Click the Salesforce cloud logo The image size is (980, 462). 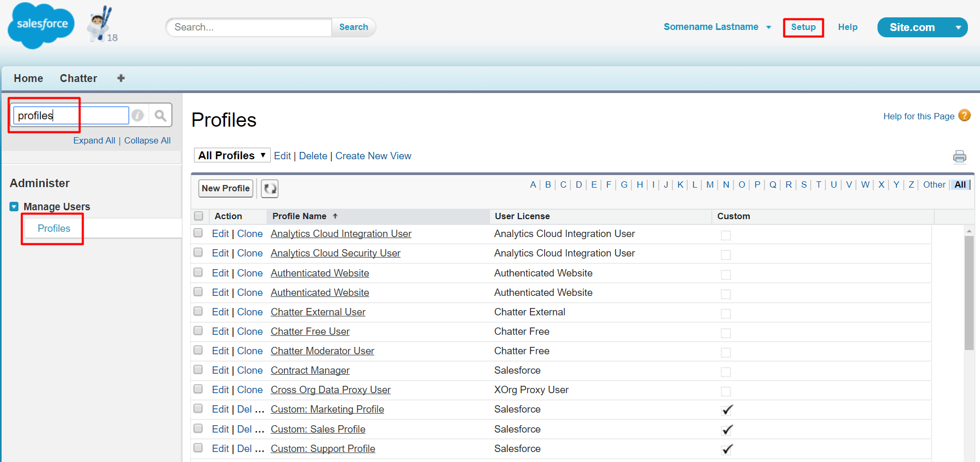pyautogui.click(x=41, y=25)
